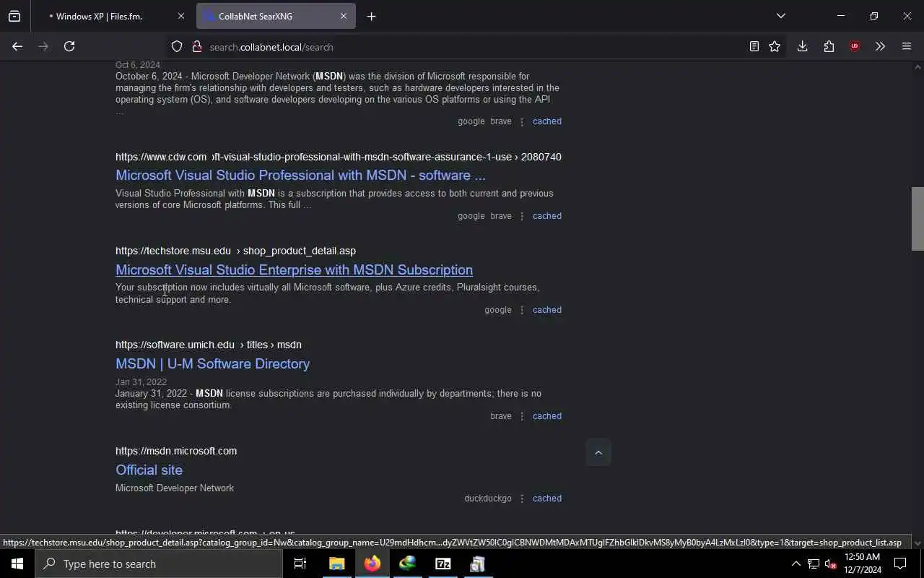Open the last taskbar application icon
924x578 pixels.
[x=478, y=564]
